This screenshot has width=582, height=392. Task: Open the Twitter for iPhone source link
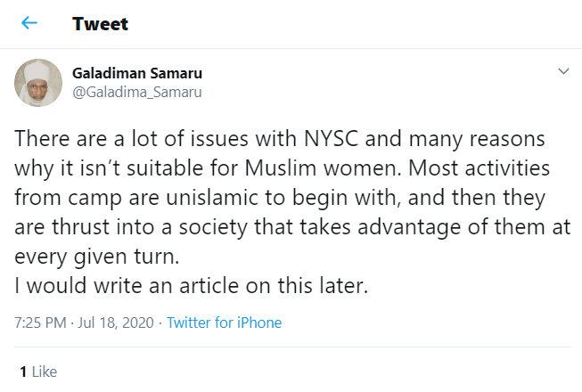tap(224, 323)
